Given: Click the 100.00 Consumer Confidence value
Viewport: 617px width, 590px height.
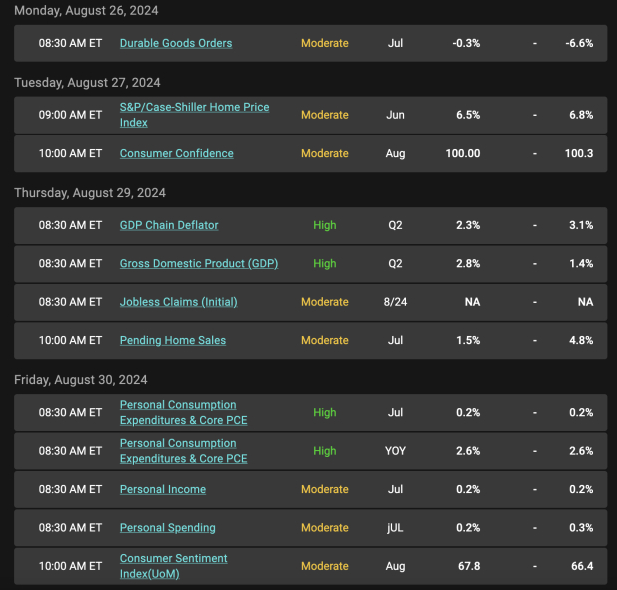Looking at the screenshot, I should 463,154.
